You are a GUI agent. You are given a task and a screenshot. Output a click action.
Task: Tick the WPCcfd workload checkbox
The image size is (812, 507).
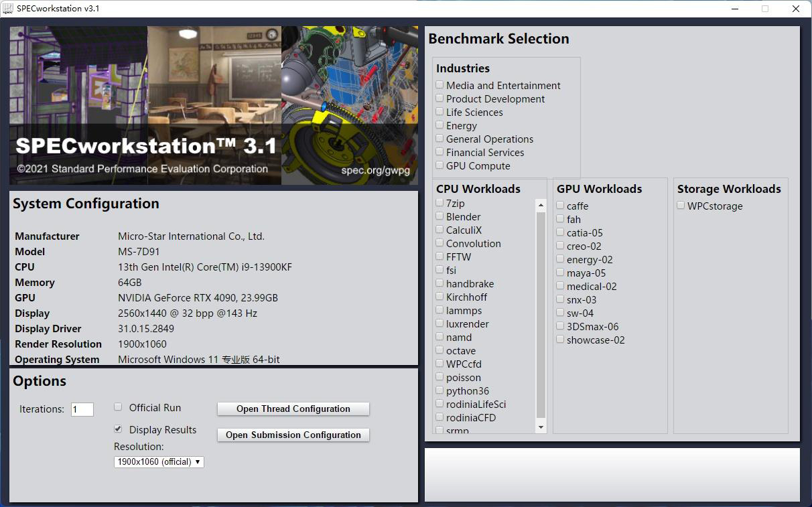point(439,363)
